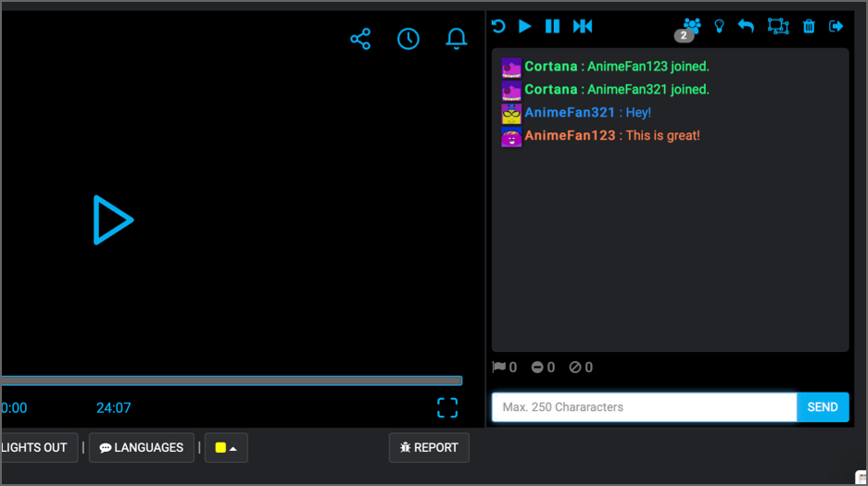Click the share icon above the video

point(360,39)
